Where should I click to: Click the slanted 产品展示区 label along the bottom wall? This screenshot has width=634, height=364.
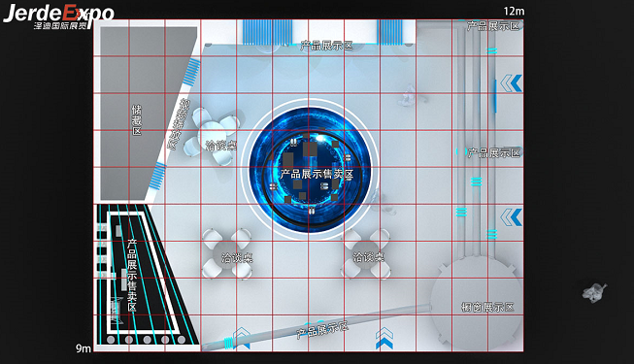[x=322, y=330]
